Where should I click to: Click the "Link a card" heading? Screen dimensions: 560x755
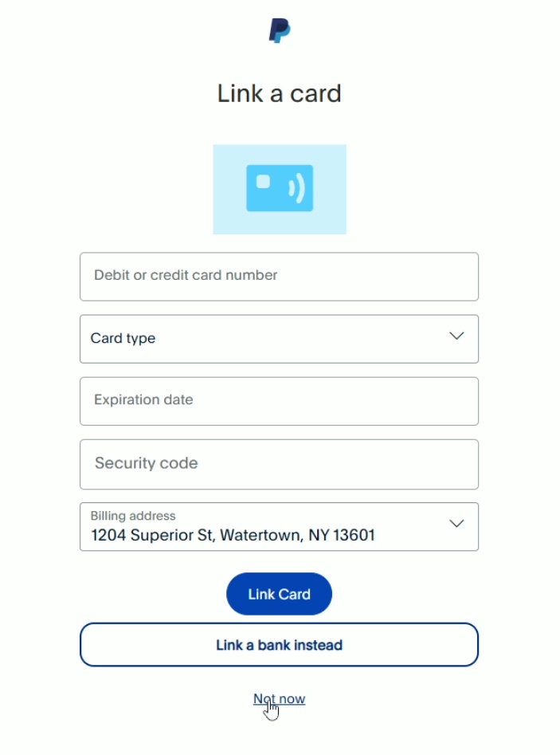point(279,93)
